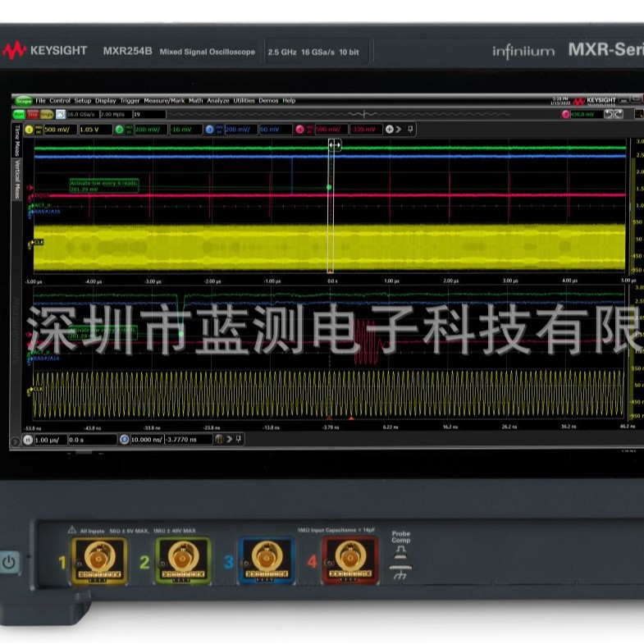Viewport: 644px width, 644px height.
Task: Click the add channel plus icon
Action: (390, 130)
